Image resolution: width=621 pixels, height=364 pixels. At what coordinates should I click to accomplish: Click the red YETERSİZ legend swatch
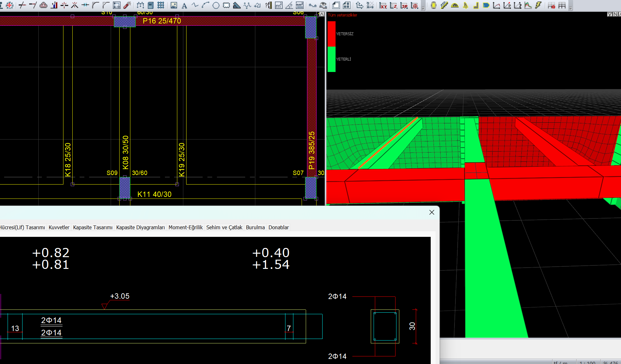coord(331,34)
